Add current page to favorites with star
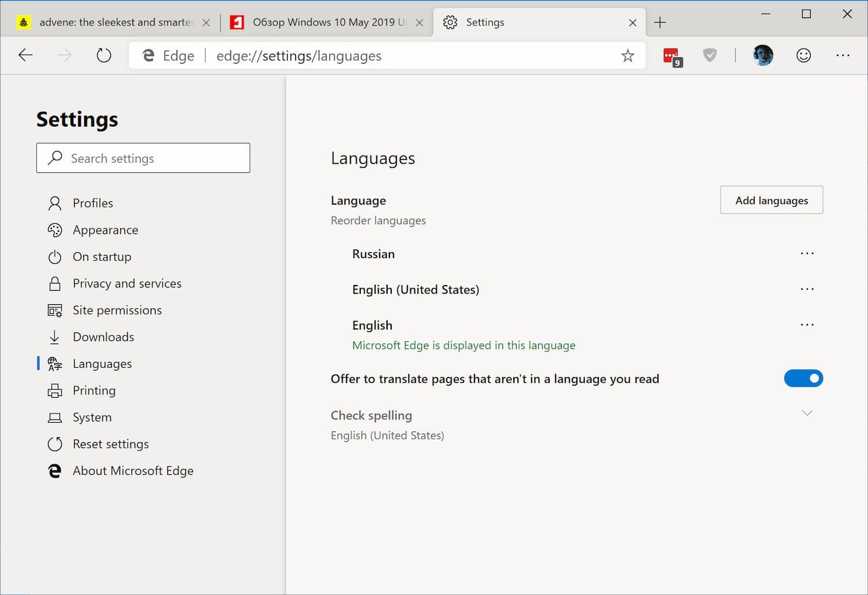 click(x=627, y=55)
